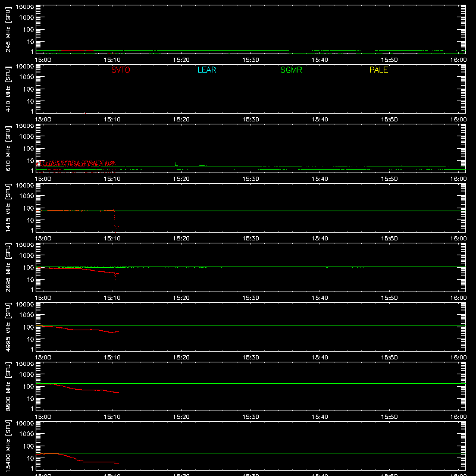Click the yellow PALE station legend label
Viewport: 476px width, 476px height.
pos(378,70)
